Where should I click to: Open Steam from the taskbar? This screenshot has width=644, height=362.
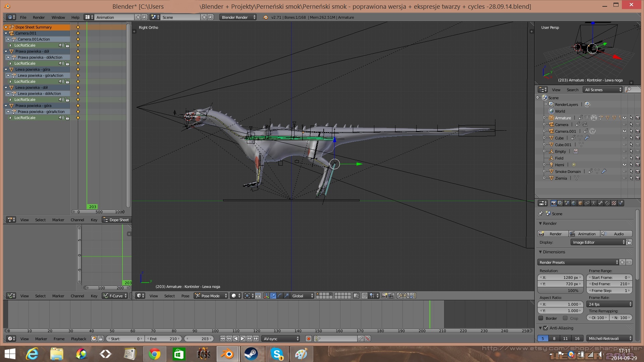pos(251,354)
